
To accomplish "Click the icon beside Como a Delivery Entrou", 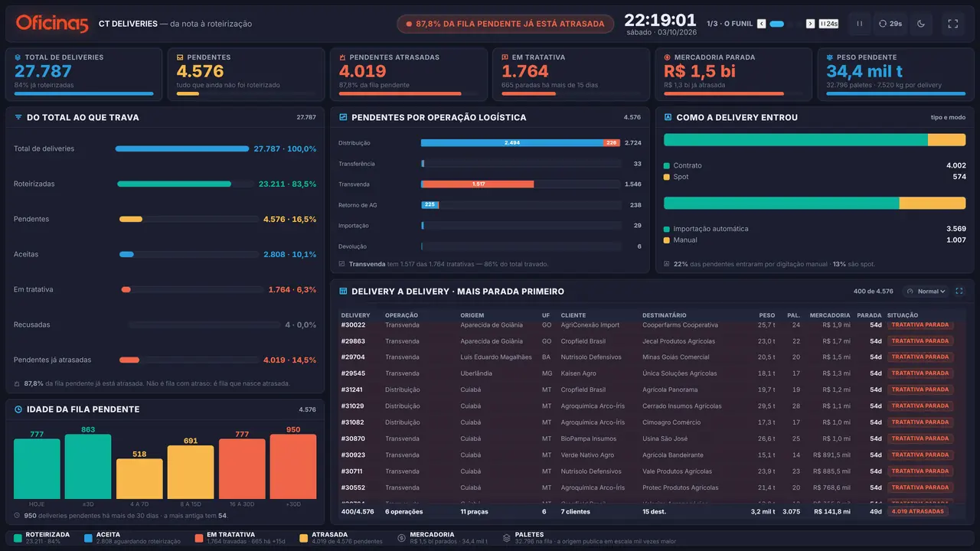I will click(x=668, y=117).
